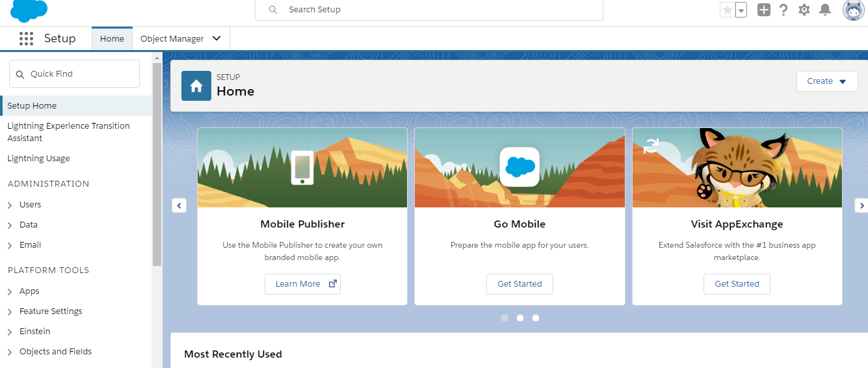Open the favorites list dropdown arrow
Viewport: 868px width, 368px height.
741,10
